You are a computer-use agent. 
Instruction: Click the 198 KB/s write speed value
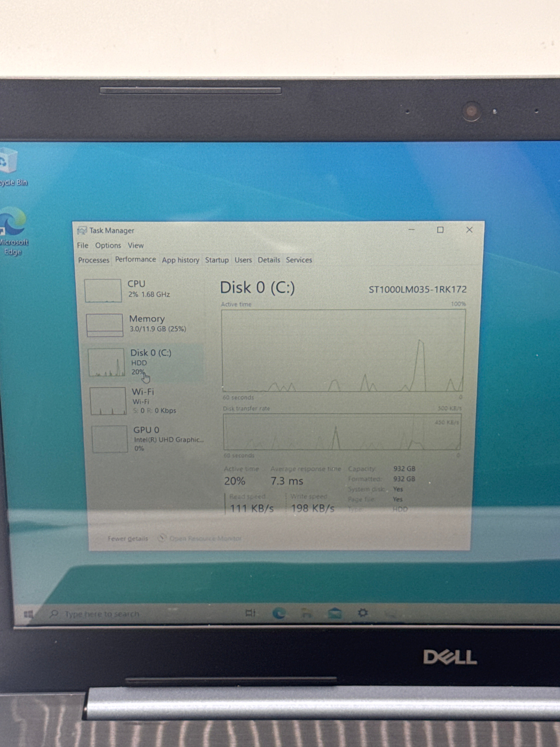(313, 508)
